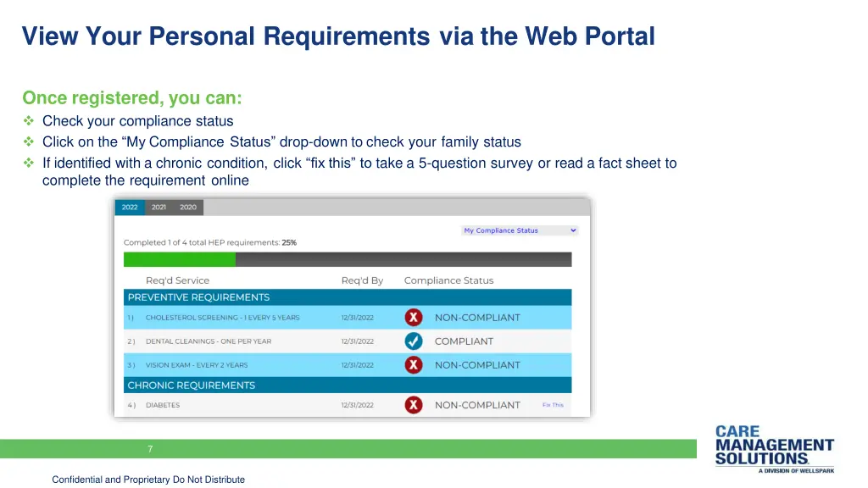Click the slide page number 7
Screen dimensions: 868x488
150,449
